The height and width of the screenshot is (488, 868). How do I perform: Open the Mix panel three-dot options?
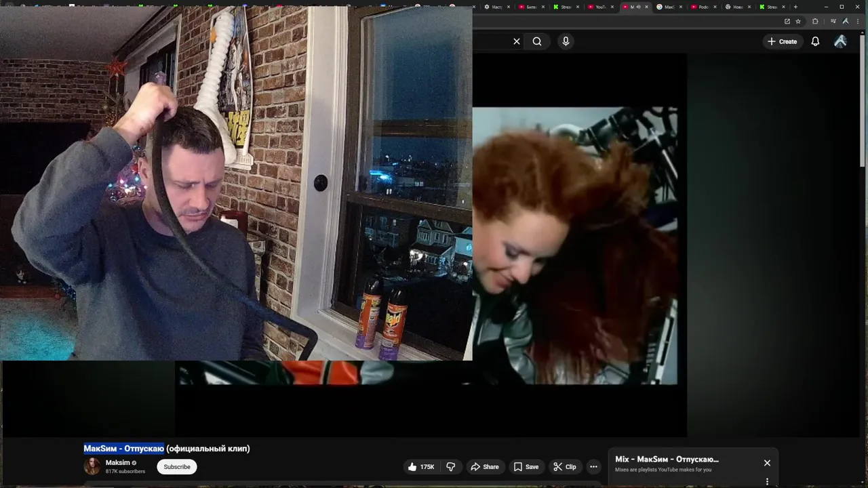click(767, 482)
